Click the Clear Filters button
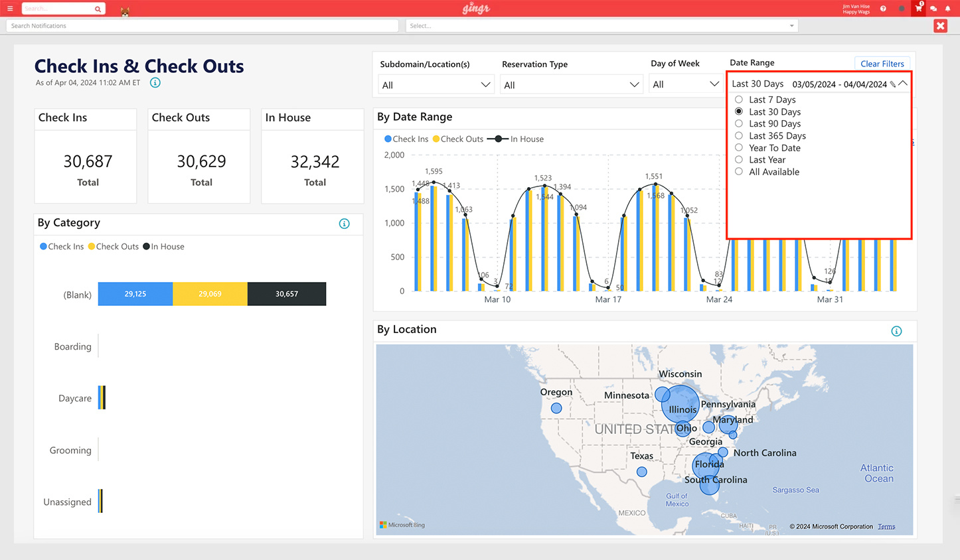The width and height of the screenshot is (960, 560). tap(882, 64)
